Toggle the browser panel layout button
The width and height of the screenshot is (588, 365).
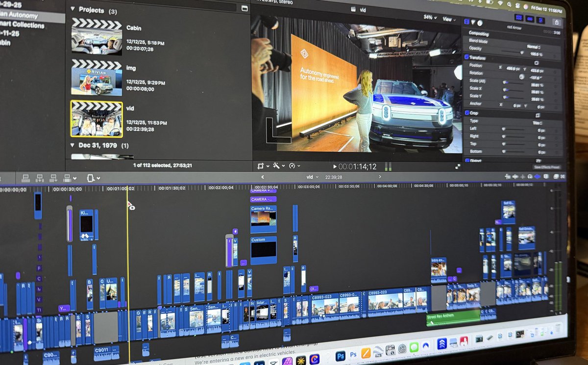[x=518, y=18]
